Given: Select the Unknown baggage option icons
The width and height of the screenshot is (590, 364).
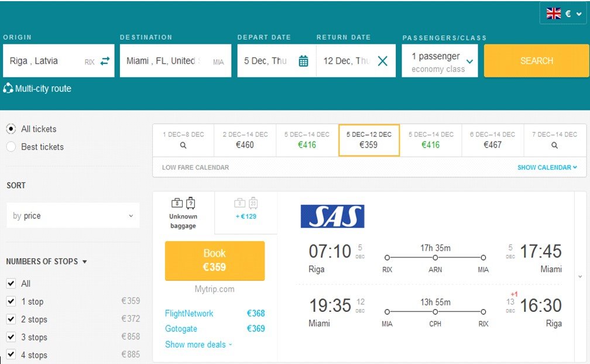Looking at the screenshot, I should 183,203.
